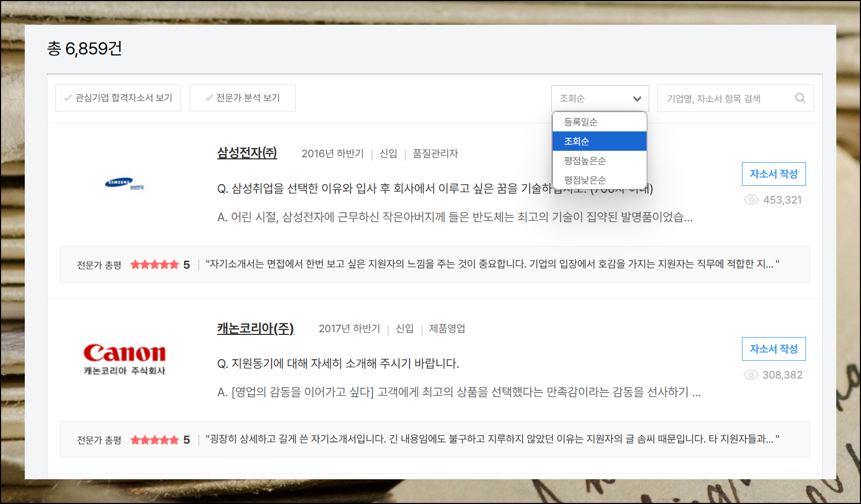Click 전문가 총평 label in Samsung review
Screen dimensions: 861x504
pos(99,265)
